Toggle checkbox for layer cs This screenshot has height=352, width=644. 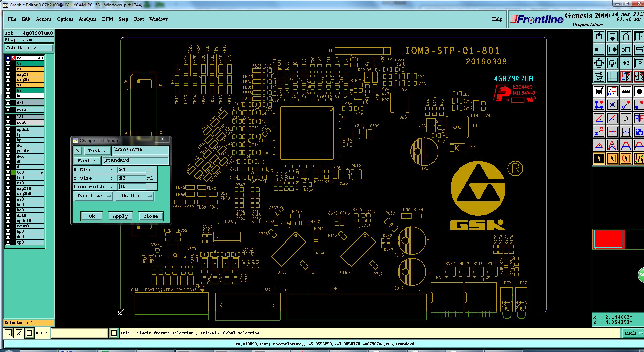8,69
